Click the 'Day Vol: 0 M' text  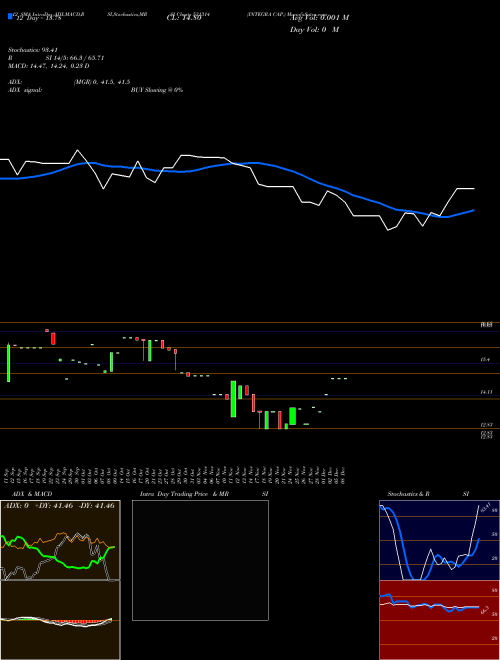[x=314, y=30]
